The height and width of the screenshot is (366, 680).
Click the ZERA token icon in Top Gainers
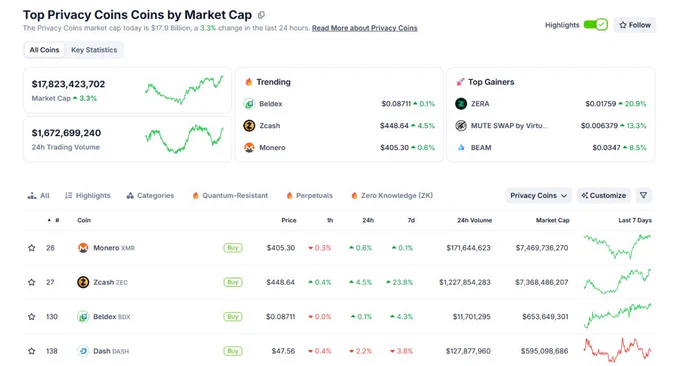pos(461,104)
